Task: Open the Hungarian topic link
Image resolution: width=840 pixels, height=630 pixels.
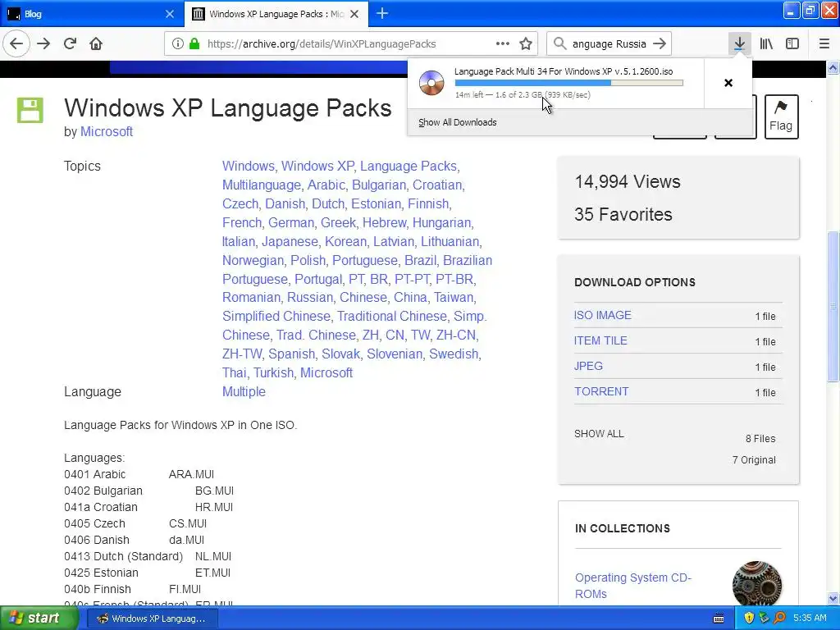Action: 441,222
